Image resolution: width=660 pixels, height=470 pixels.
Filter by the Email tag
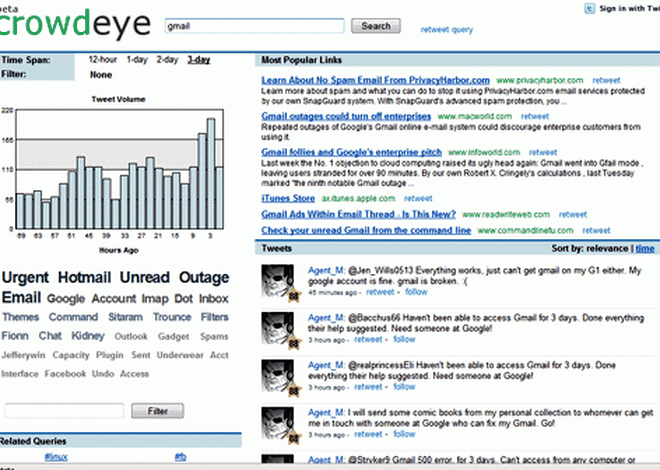[21, 297]
